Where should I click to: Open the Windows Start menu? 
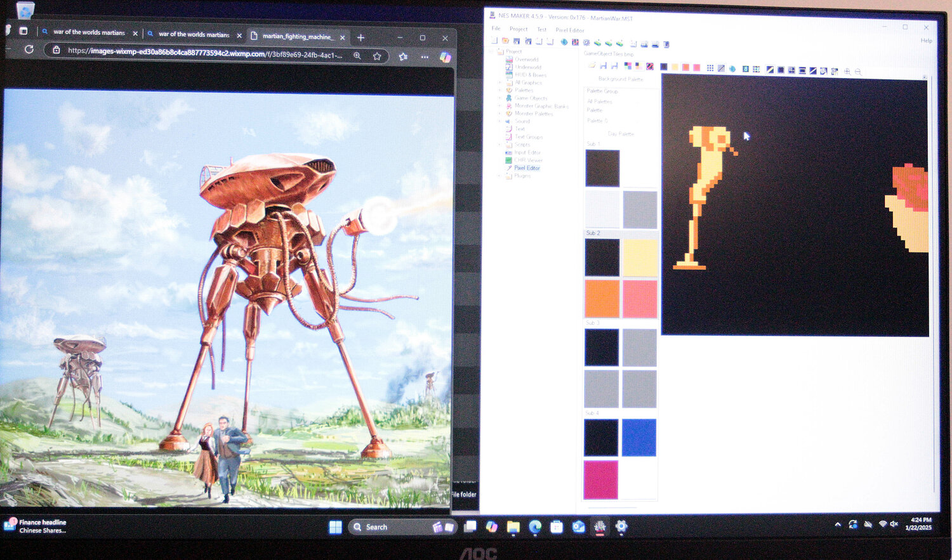tap(336, 527)
